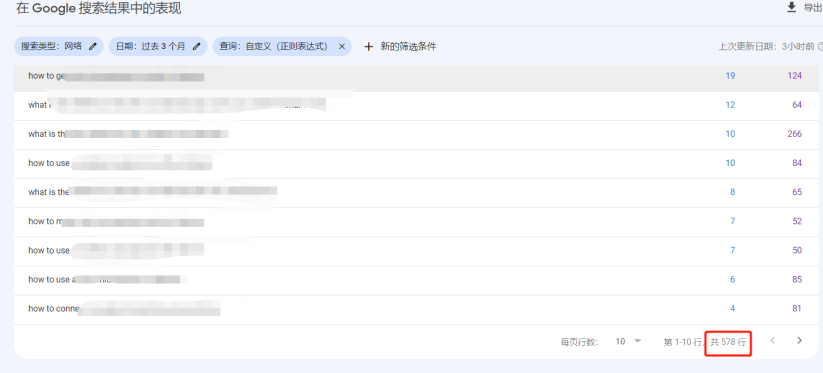The image size is (823, 373).
Task: Go to the next page of results
Action: coord(799,341)
